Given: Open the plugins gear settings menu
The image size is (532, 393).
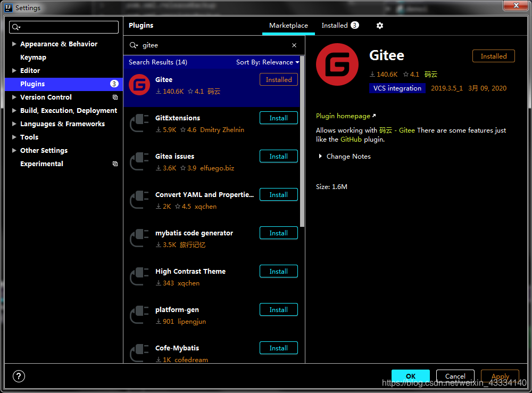Looking at the screenshot, I should point(380,26).
